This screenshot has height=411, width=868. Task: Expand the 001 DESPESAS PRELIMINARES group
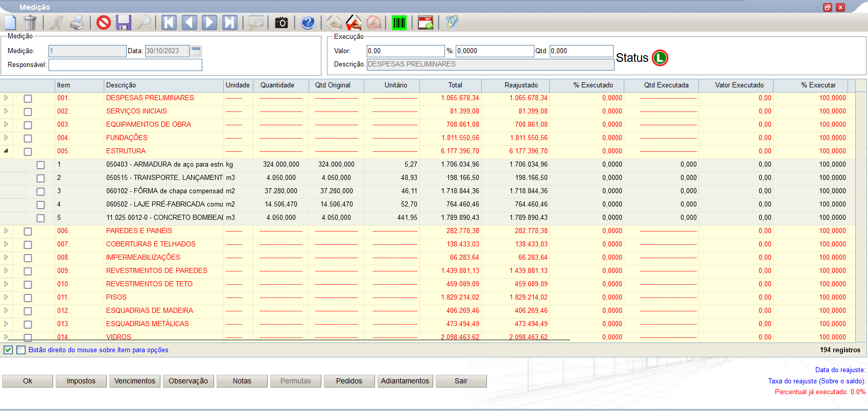point(6,98)
